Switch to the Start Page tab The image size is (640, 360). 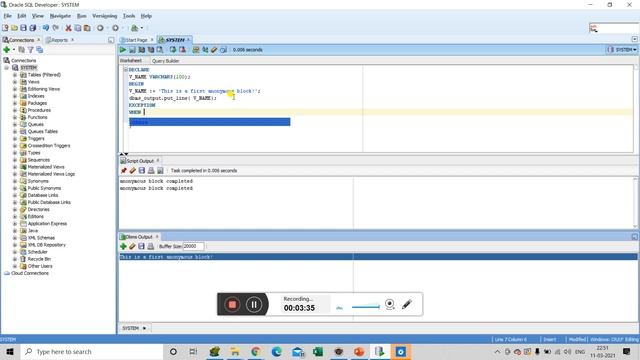click(136, 40)
